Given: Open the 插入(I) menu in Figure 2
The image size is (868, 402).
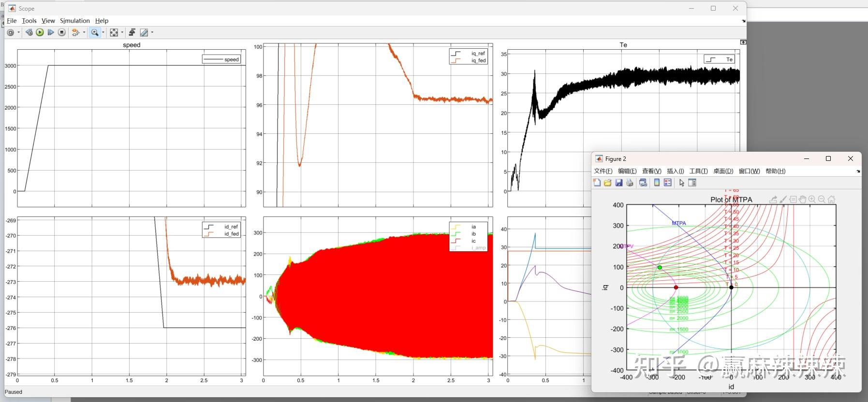Looking at the screenshot, I should (675, 171).
